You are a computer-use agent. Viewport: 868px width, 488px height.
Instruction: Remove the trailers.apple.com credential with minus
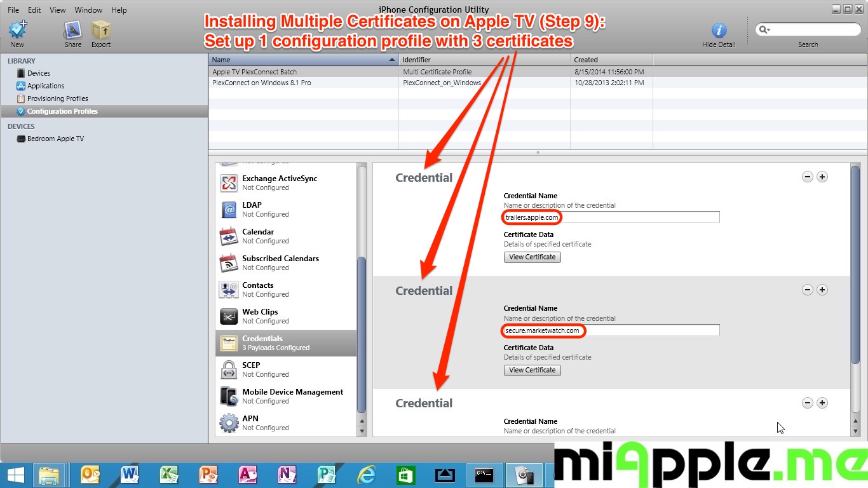click(x=807, y=177)
